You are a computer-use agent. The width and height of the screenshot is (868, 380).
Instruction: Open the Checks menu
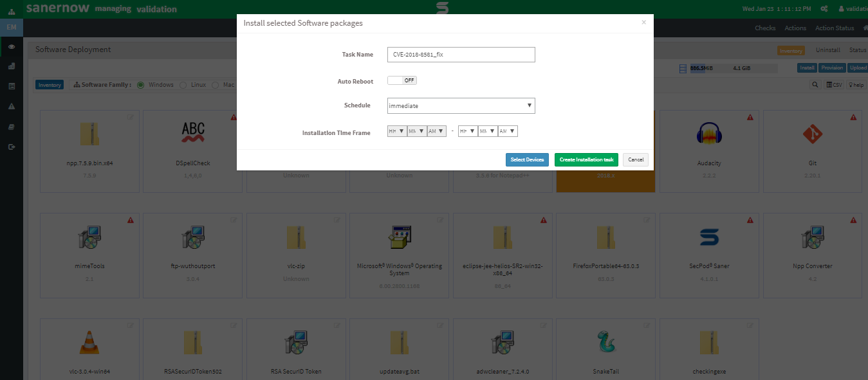[765, 28]
